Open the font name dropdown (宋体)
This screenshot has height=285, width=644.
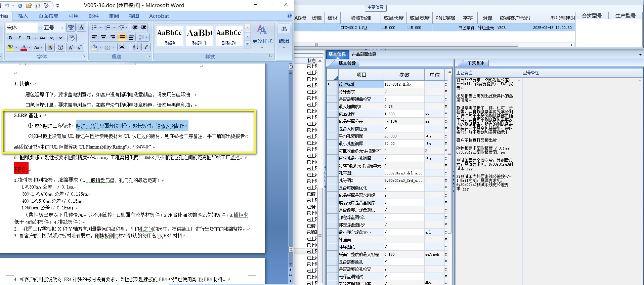coord(40,28)
